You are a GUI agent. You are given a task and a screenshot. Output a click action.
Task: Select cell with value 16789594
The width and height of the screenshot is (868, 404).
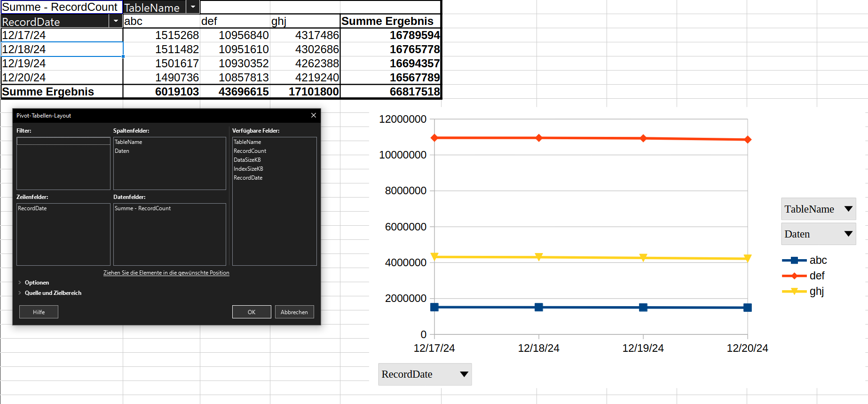pyautogui.click(x=390, y=35)
